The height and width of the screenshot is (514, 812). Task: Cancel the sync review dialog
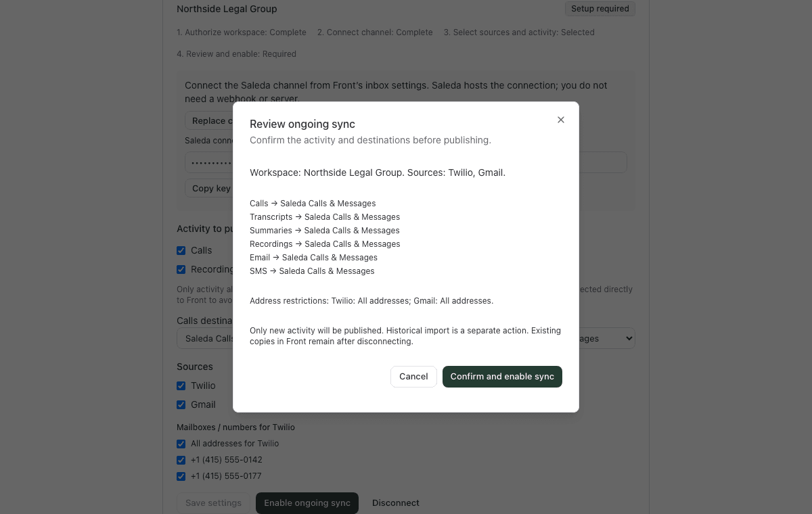[413, 377]
